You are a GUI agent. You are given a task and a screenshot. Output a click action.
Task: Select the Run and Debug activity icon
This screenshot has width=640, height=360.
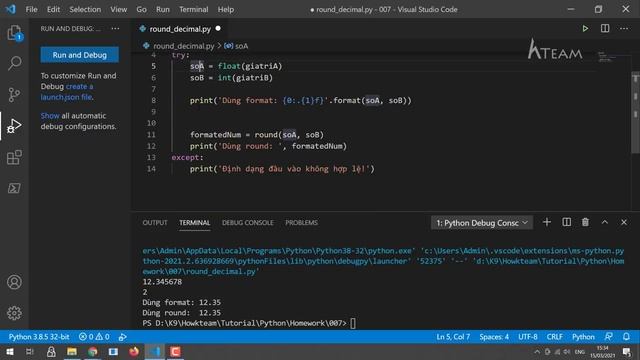(x=14, y=126)
